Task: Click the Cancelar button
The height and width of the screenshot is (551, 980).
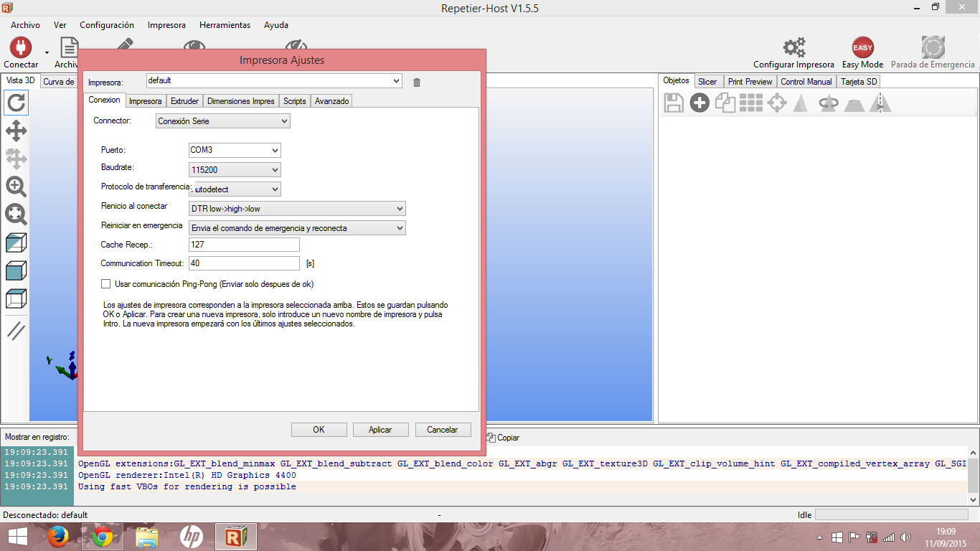Action: 443,430
